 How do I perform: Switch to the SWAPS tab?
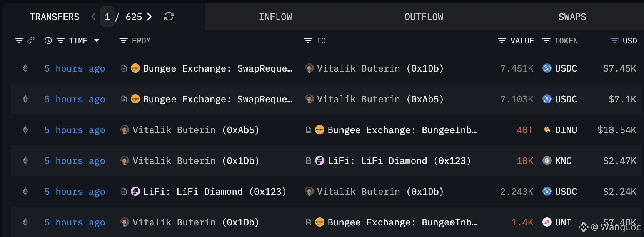tap(572, 17)
